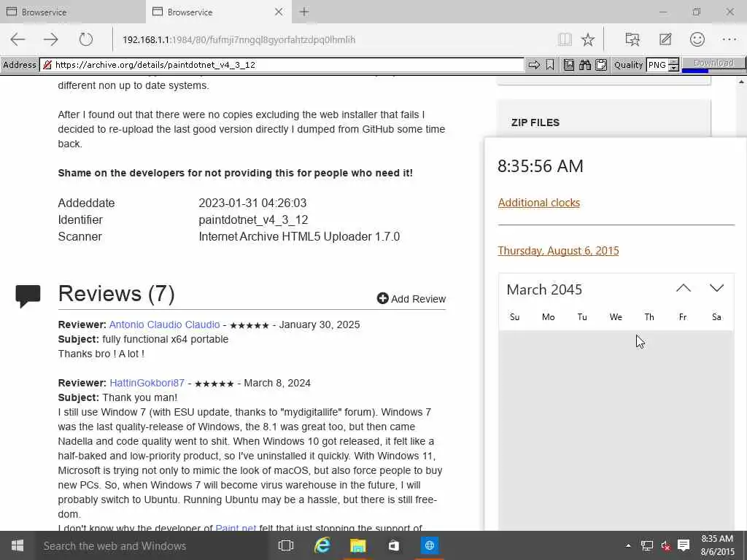The height and width of the screenshot is (560, 747).
Task: Click Add Review
Action: point(411,298)
